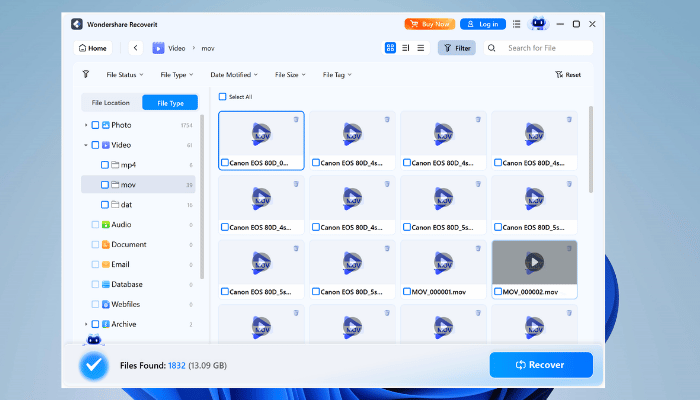Open the hamburger menu list icon in title bar
The image size is (700, 400).
click(x=517, y=24)
